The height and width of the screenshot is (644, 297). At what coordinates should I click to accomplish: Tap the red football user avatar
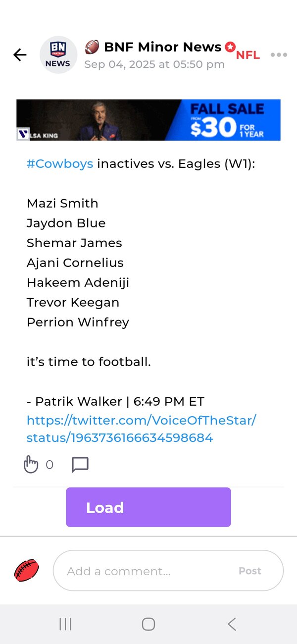point(26,570)
